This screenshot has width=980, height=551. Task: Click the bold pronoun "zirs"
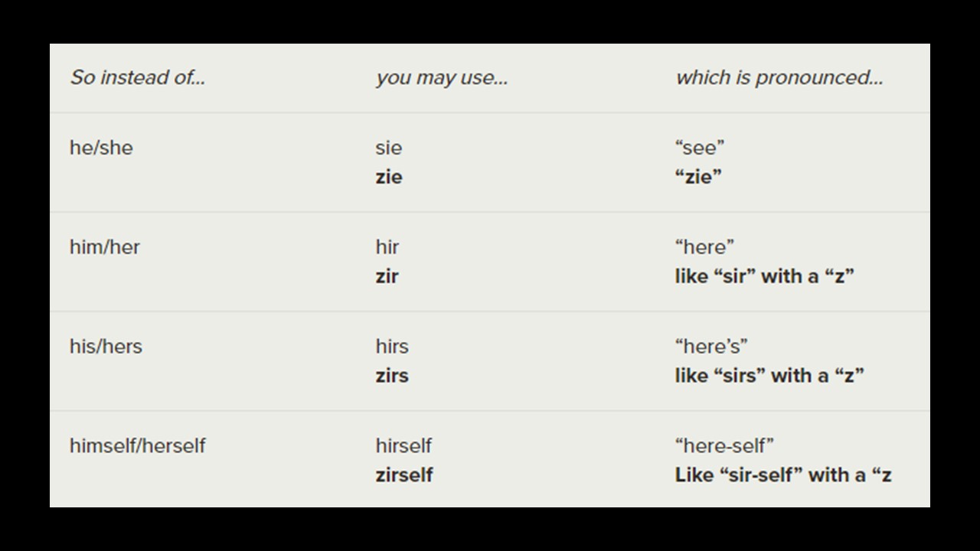pos(392,376)
